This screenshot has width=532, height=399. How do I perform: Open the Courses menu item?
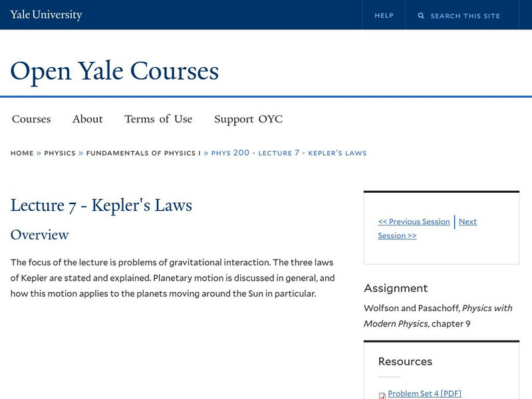tap(31, 119)
